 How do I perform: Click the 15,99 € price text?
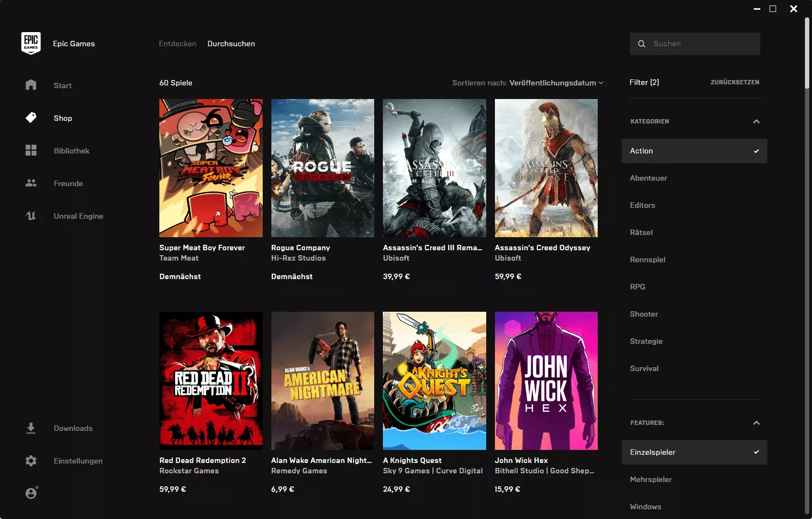click(507, 489)
